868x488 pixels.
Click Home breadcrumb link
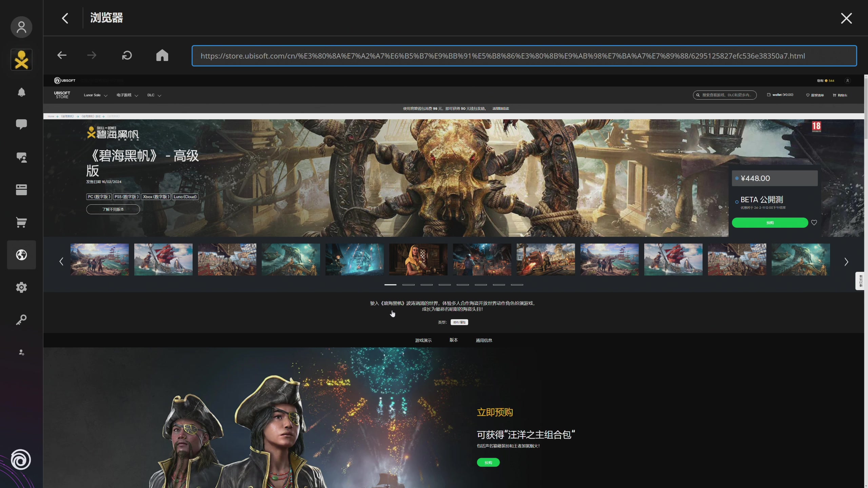click(x=51, y=116)
